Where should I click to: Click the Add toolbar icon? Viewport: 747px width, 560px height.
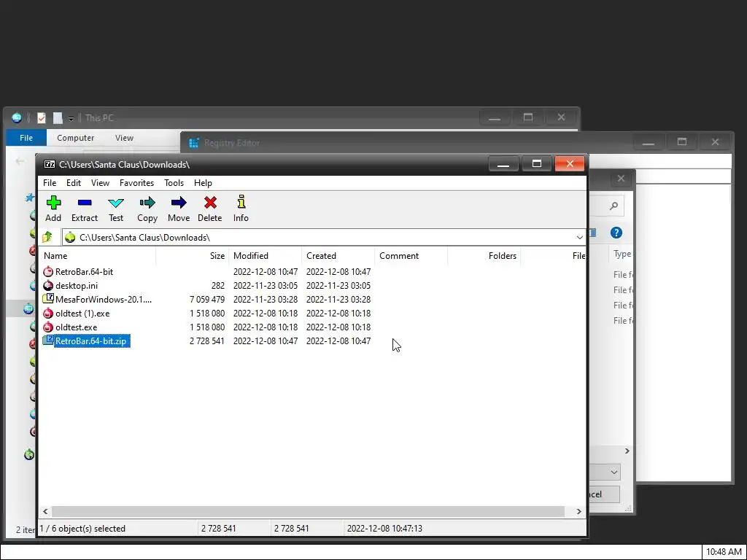(x=53, y=203)
